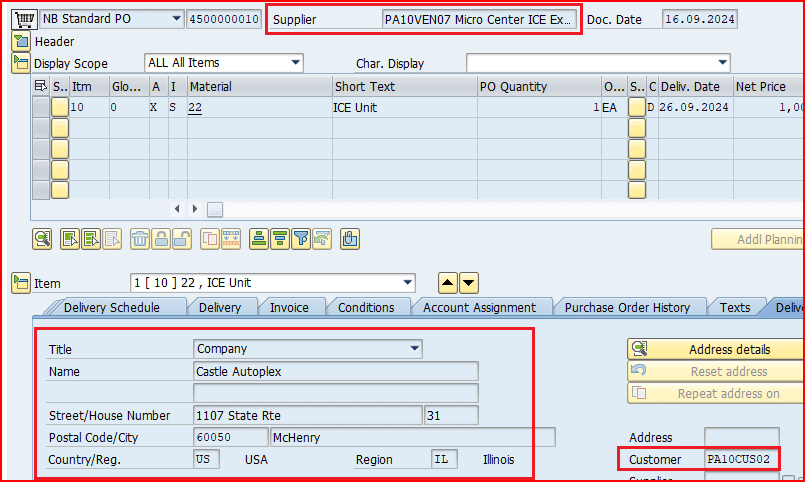The height and width of the screenshot is (482, 805).
Task: Click the sort ascending icon
Action: tap(259, 238)
